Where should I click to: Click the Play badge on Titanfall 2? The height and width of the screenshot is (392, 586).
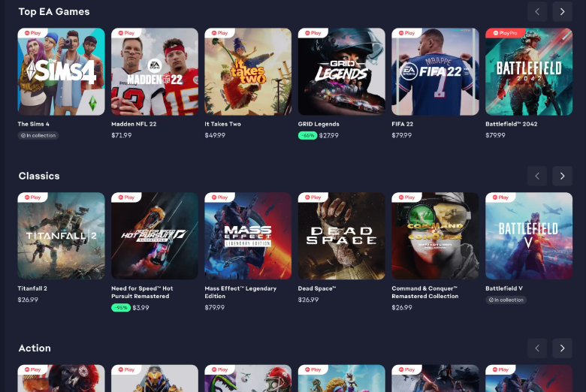(x=32, y=198)
